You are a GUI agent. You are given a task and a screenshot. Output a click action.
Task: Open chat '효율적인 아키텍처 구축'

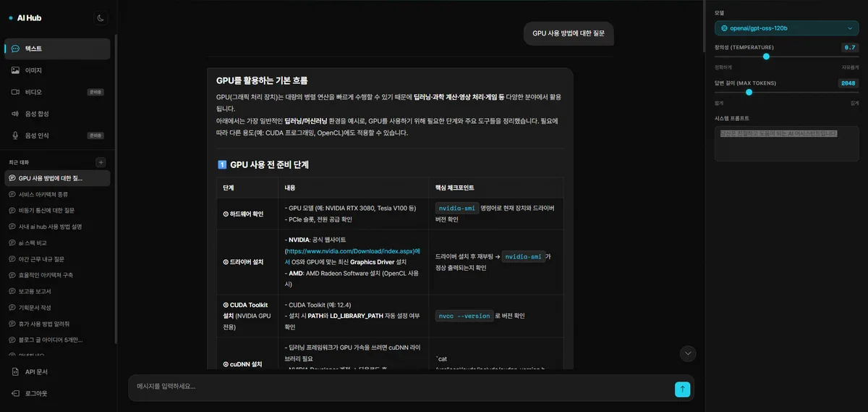pos(57,275)
